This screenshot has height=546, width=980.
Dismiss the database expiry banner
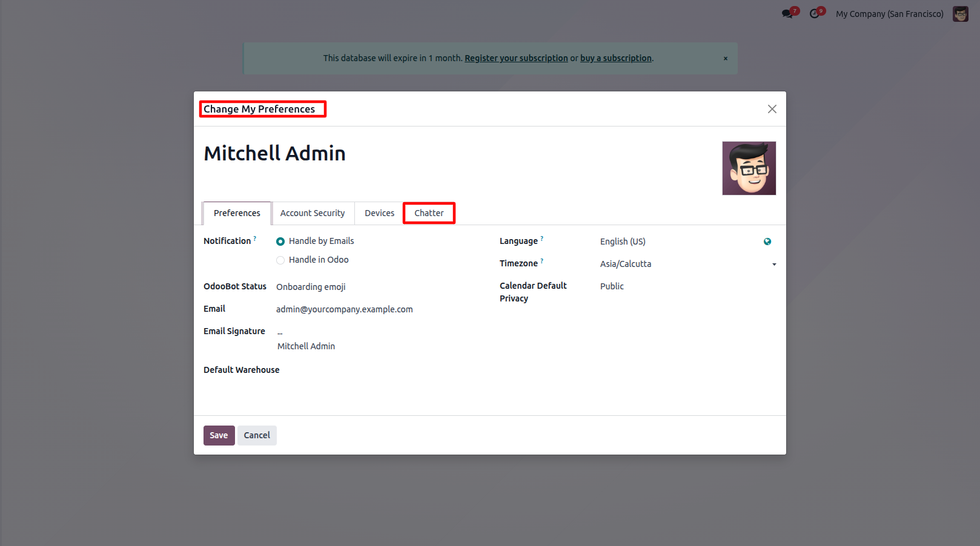point(726,59)
